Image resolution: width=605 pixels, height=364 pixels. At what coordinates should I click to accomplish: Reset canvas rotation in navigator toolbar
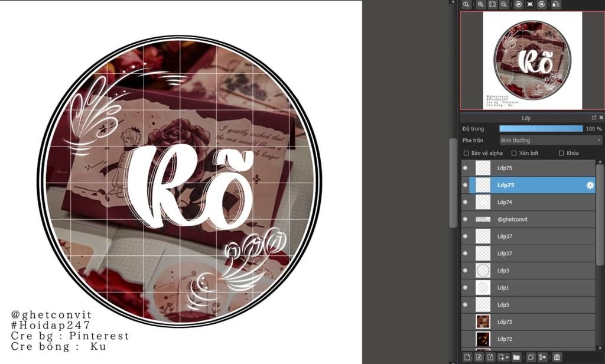(x=530, y=4)
